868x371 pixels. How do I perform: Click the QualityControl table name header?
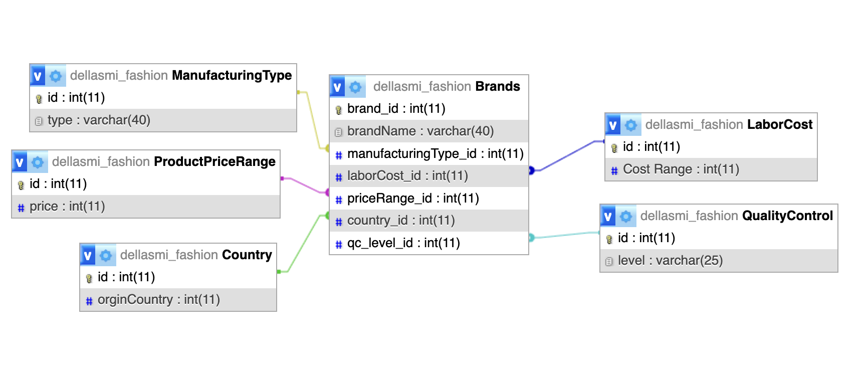(787, 216)
